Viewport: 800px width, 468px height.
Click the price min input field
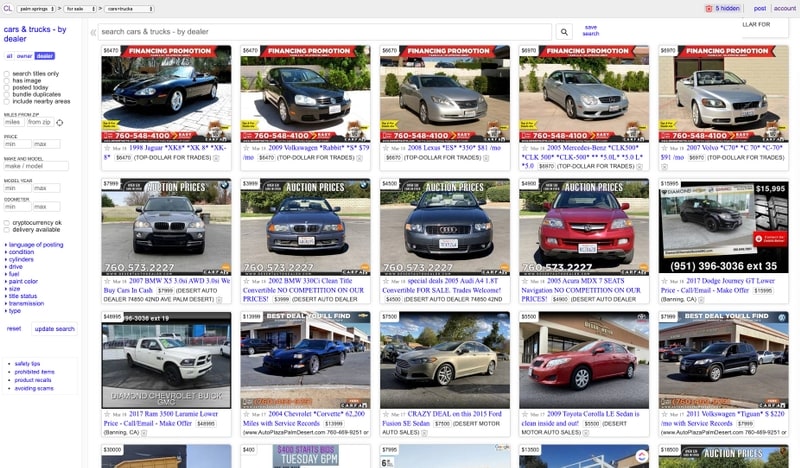(x=17, y=144)
